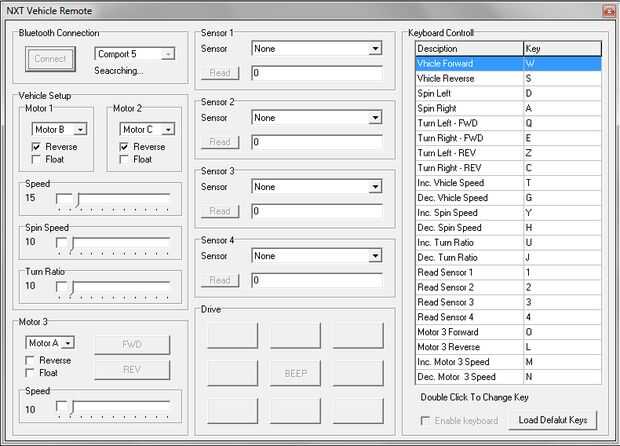Select the Inc. Spin Speed row
620x446 pixels.
[x=508, y=213]
